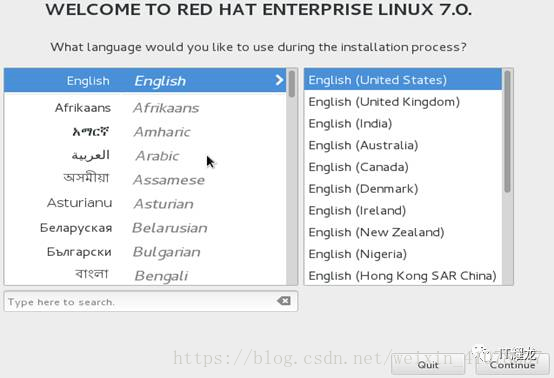Select the English language row
Viewport: 554px width, 378px height.
pos(145,81)
